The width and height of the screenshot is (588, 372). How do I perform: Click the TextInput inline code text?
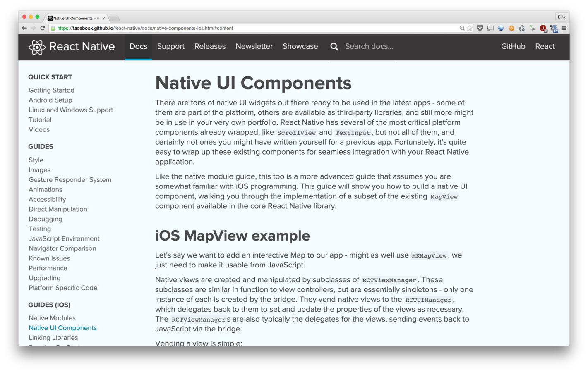(x=353, y=133)
